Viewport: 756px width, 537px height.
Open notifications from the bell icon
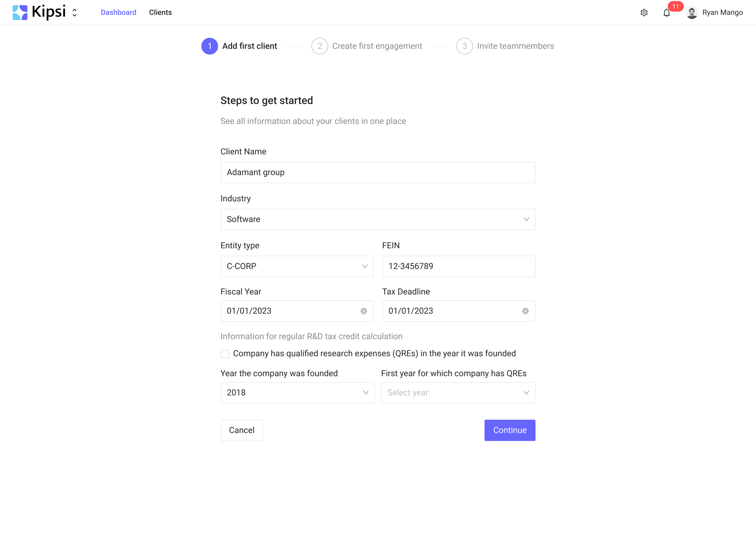(x=667, y=13)
